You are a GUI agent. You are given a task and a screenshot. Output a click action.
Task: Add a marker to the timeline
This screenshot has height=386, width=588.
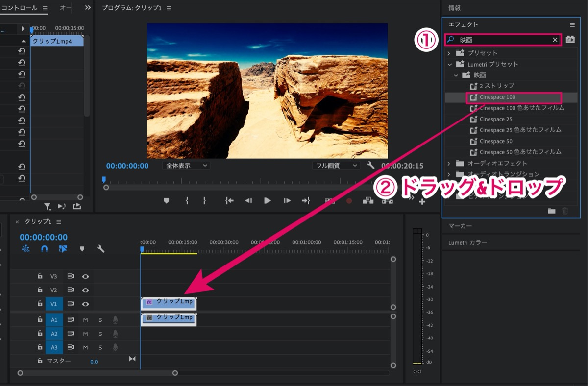pyautogui.click(x=82, y=249)
